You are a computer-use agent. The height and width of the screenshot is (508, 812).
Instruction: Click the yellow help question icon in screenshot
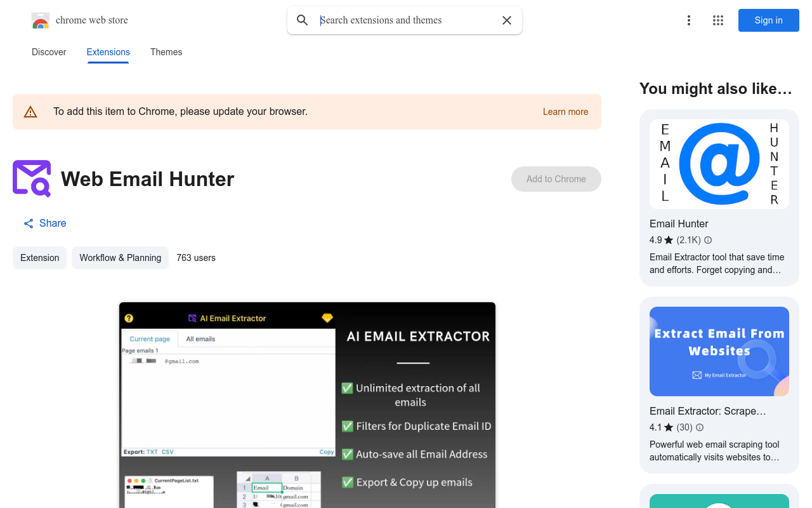click(x=129, y=318)
